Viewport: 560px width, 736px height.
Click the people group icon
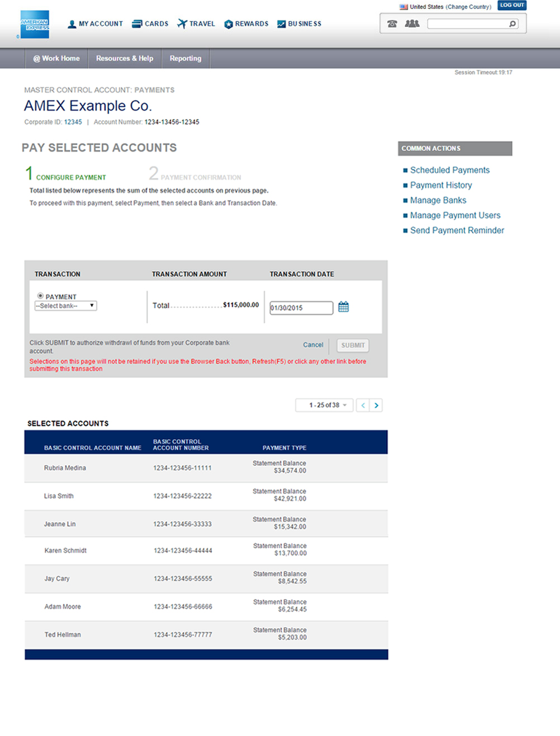pos(412,23)
